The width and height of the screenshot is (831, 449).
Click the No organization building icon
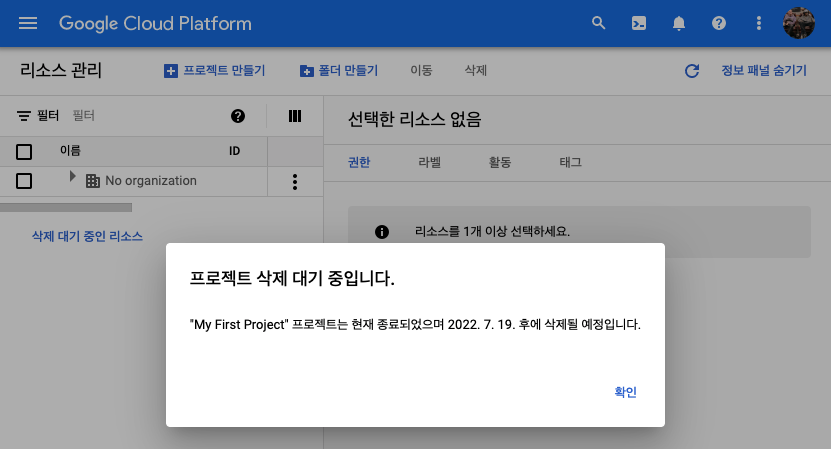[93, 181]
